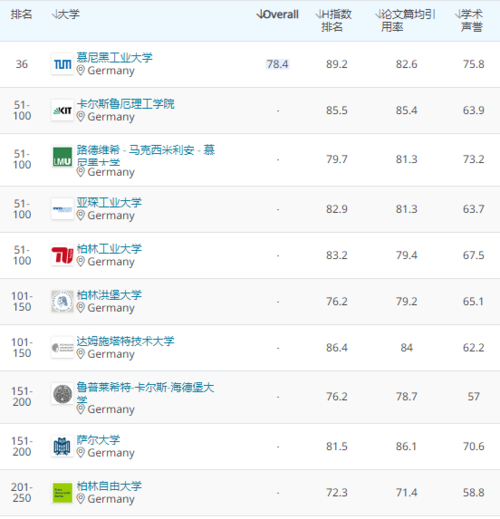This screenshot has width=500, height=519.
Task: Open 柏林自由大学 university page
Action: pos(109,486)
